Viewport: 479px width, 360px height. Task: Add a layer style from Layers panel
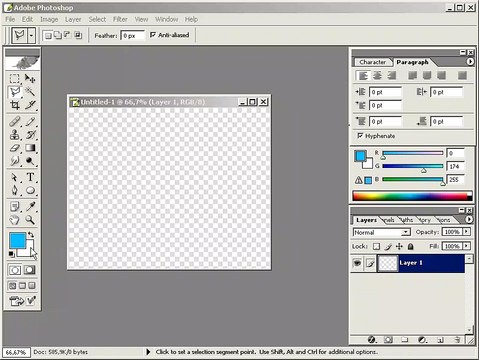371,340
